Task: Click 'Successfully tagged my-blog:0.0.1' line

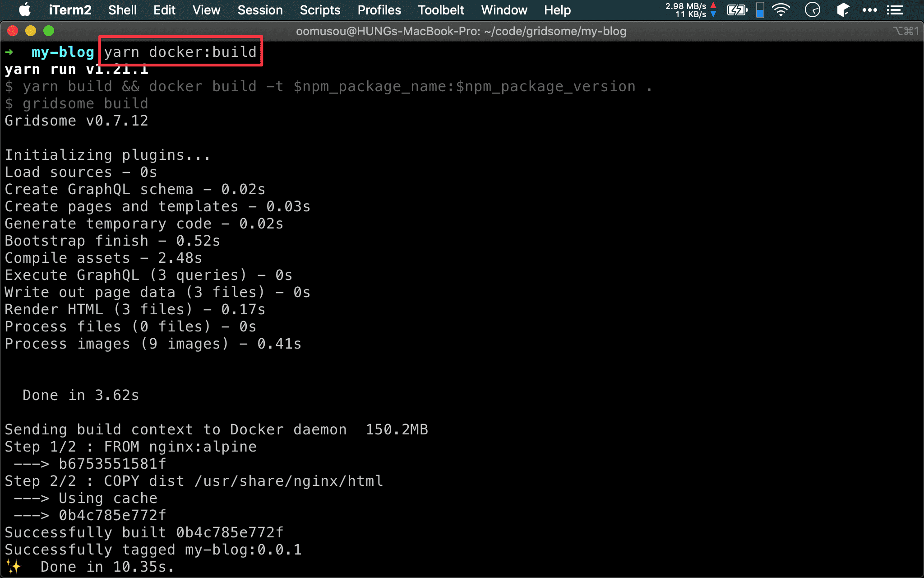Action: (153, 550)
